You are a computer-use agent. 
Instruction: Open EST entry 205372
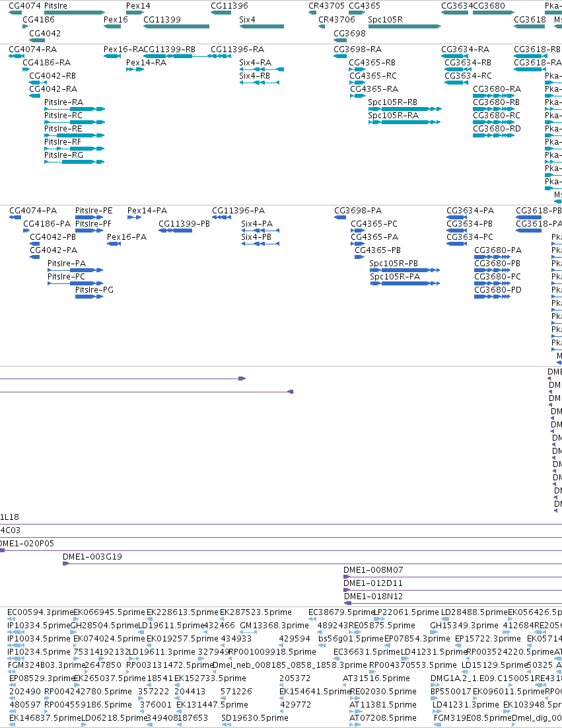point(295,678)
